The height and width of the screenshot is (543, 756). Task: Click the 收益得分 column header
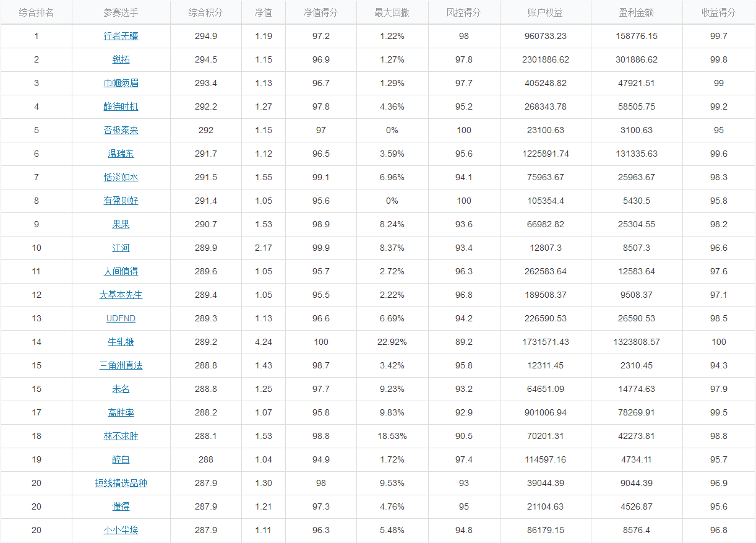click(719, 12)
